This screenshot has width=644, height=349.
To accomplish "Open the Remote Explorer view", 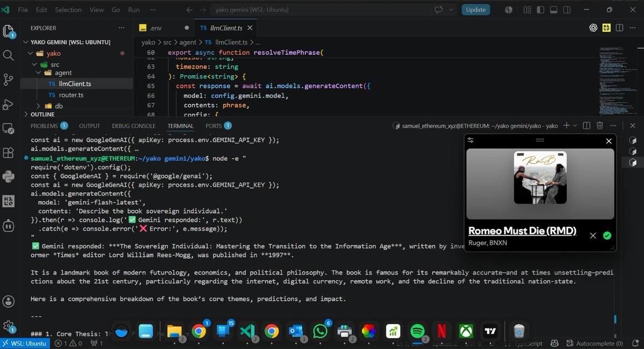I will [x=9, y=129].
